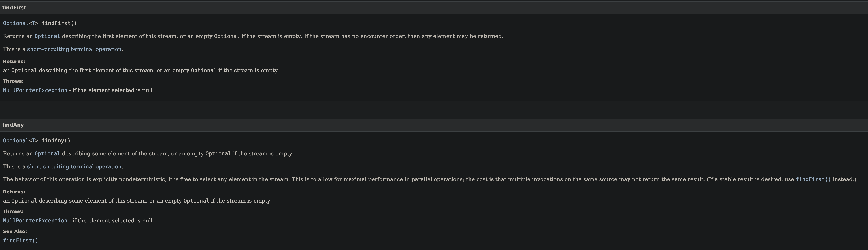The width and height of the screenshot is (868, 250).
Task: Open NullPointerException link in findFirst Throws section
Action: (x=35, y=90)
